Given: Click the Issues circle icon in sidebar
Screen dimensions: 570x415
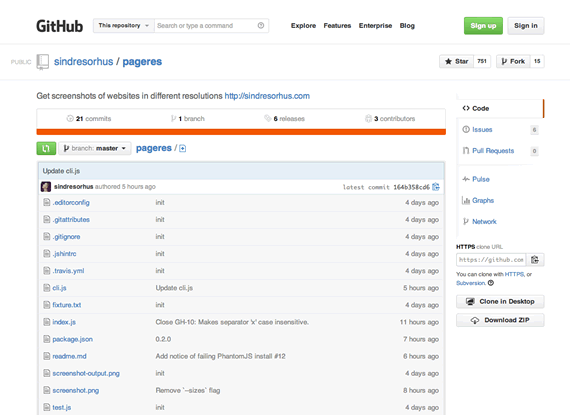Looking at the screenshot, I should 466,129.
